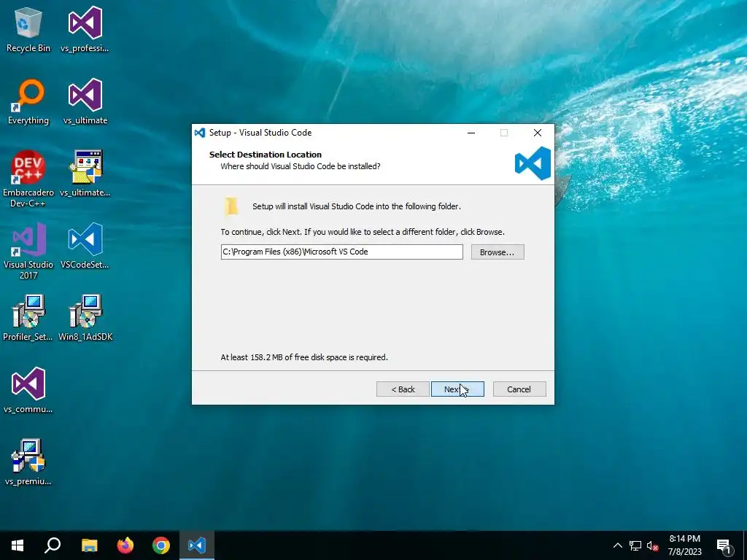Click Next to continue setup
Screen dimensions: 747x560
(457, 389)
